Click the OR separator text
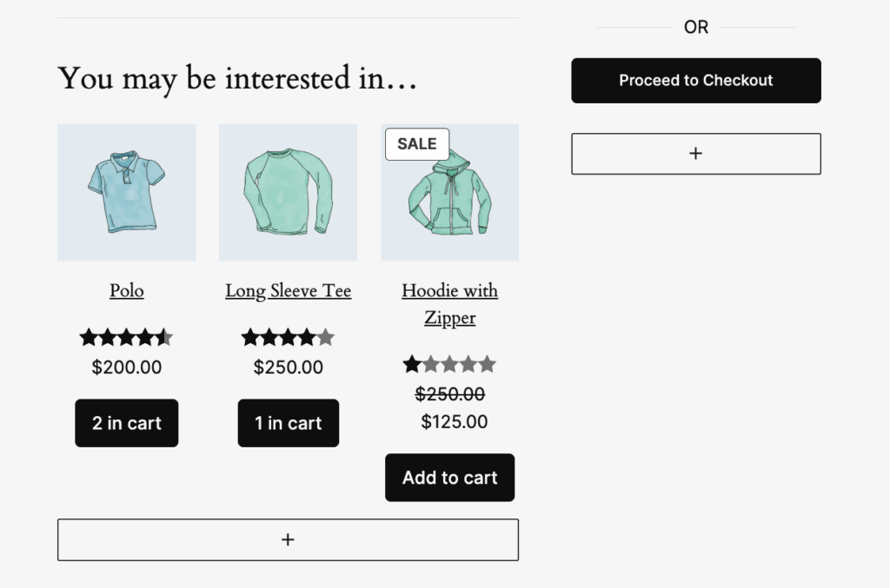 pyautogui.click(x=696, y=27)
